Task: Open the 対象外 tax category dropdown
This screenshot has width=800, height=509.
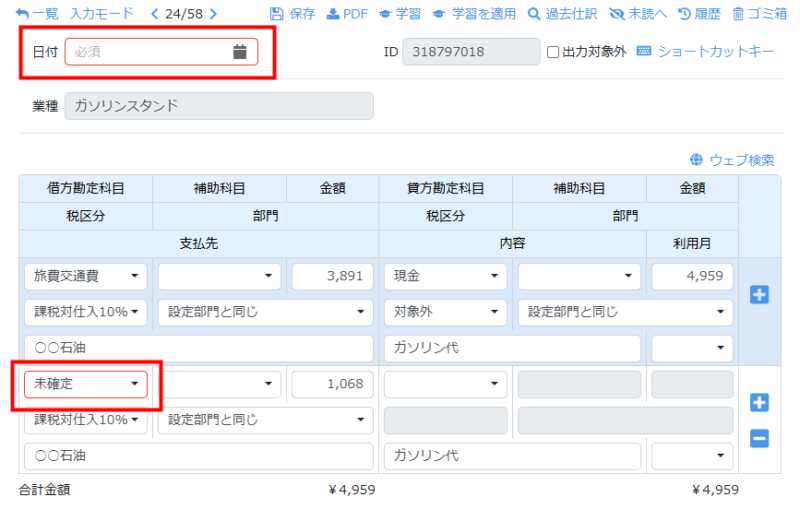Action: pos(445,311)
